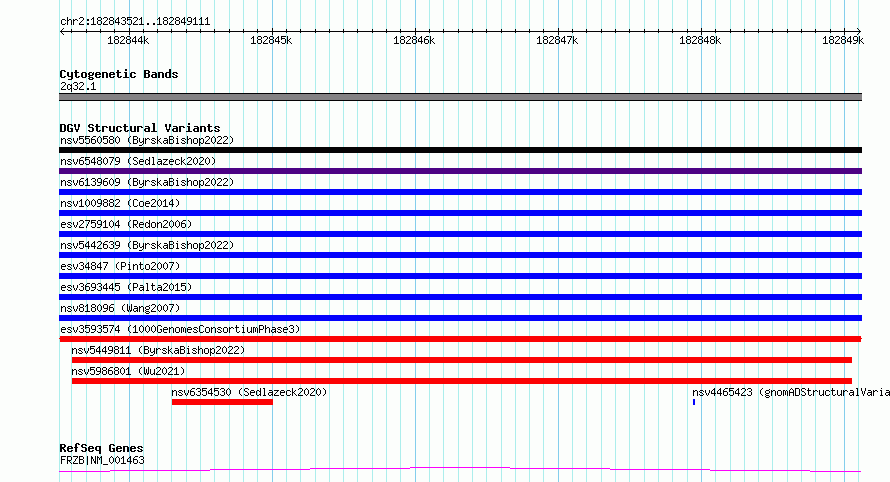Click the nsv5449811 (ByrskaBishop2022) label
Viewport: 890px width, 482px height.
[x=158, y=350]
